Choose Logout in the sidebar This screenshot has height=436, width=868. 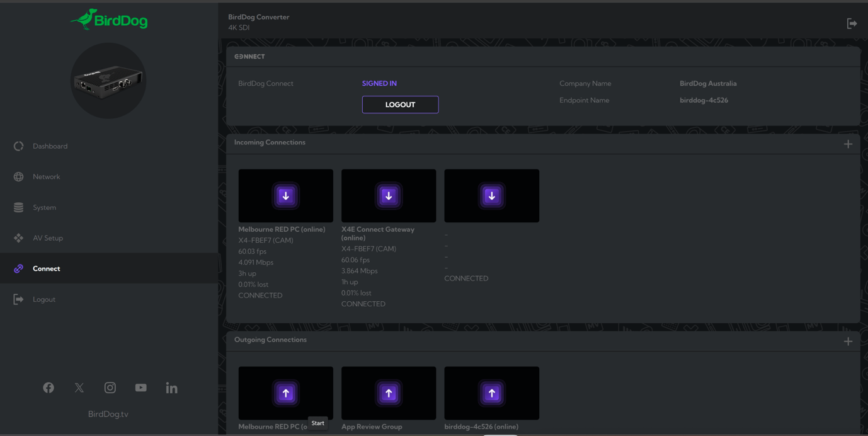click(44, 299)
